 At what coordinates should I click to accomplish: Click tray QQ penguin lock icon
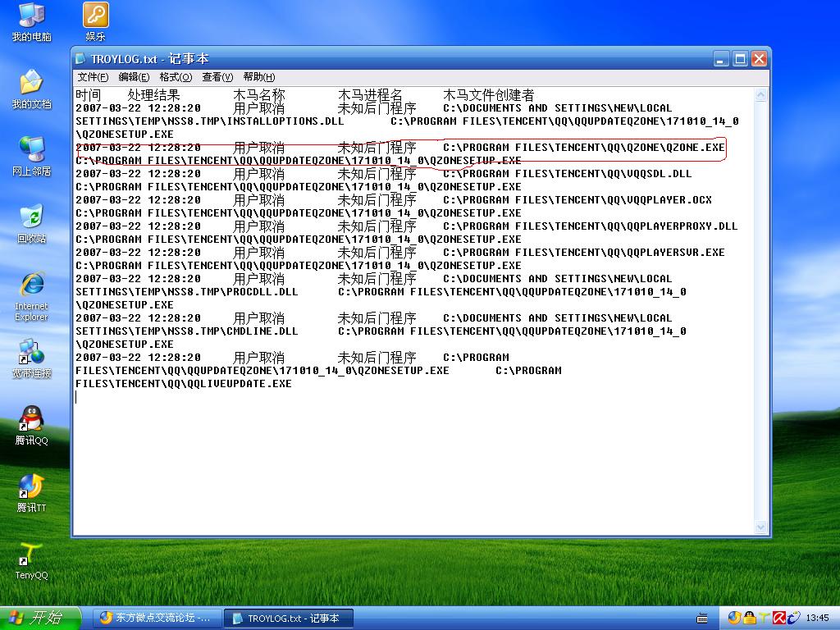pyautogui.click(x=750, y=618)
